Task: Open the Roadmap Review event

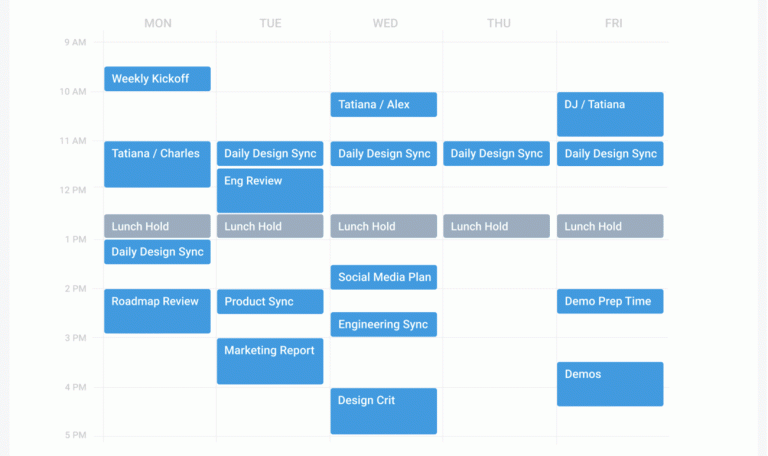Action: 157,311
